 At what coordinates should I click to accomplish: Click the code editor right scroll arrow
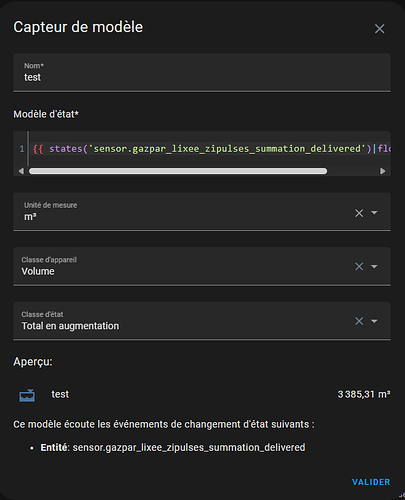coord(382,171)
